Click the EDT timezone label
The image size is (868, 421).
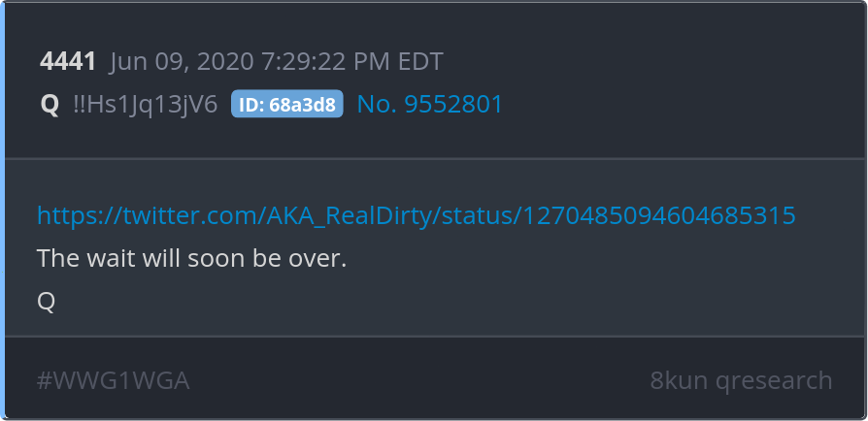[x=420, y=61]
